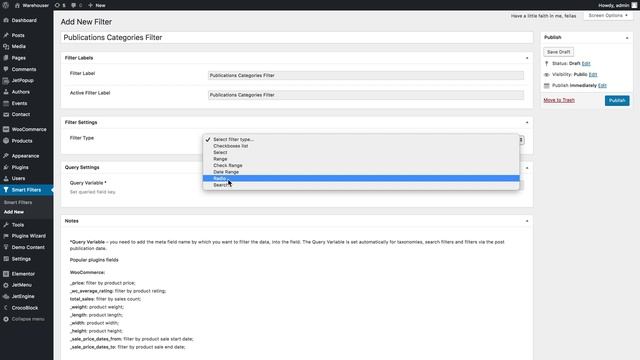The image size is (640, 360).
Task: Select the Radio filter type option
Action: (361, 178)
